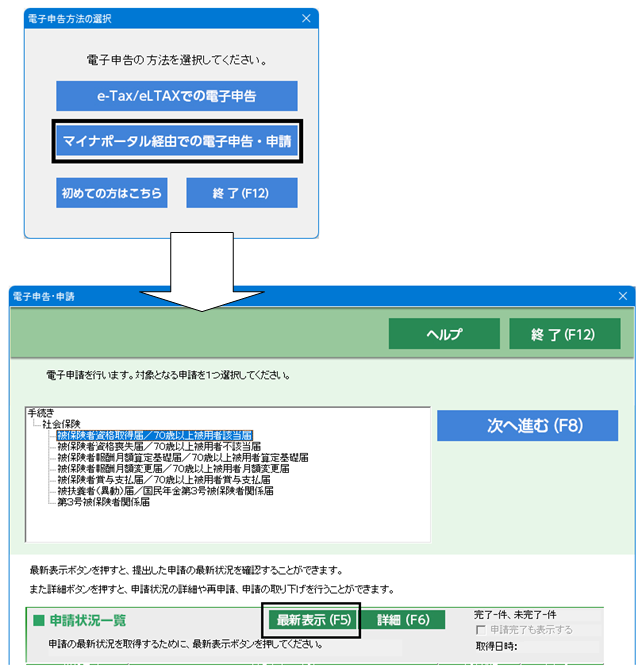
Task: Select 被保険者報酬月額算定基礎届 tree item
Action: point(183,458)
